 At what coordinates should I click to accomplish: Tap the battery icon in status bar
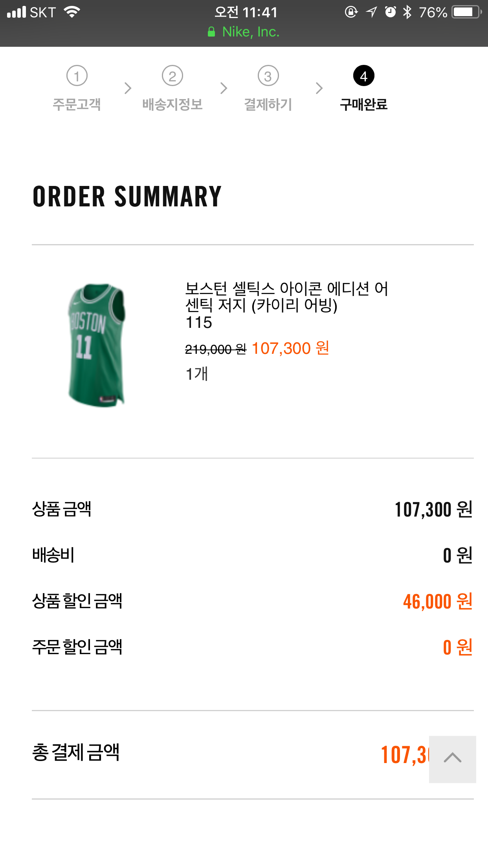click(466, 12)
